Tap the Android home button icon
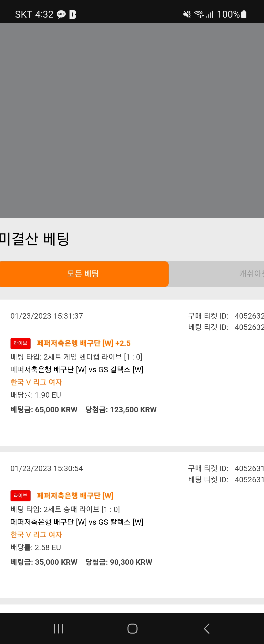This screenshot has height=644, width=264. [132, 628]
